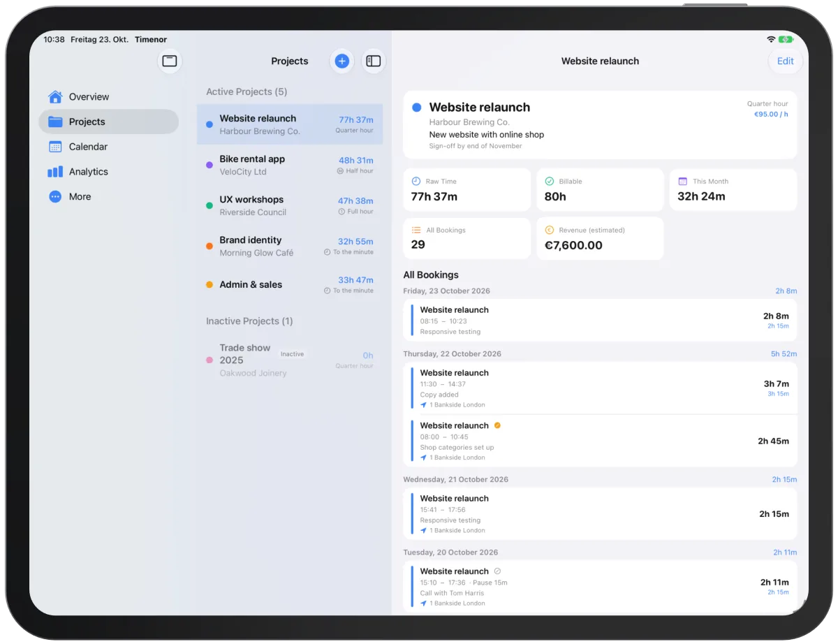Image resolution: width=838 pixels, height=644 pixels.
Task: Open Wednesday 15:41 Responsive testing booking
Action: pos(600,514)
